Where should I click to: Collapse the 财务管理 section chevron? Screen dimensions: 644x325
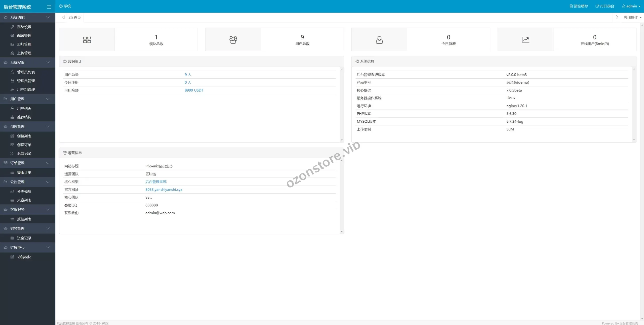48,228
